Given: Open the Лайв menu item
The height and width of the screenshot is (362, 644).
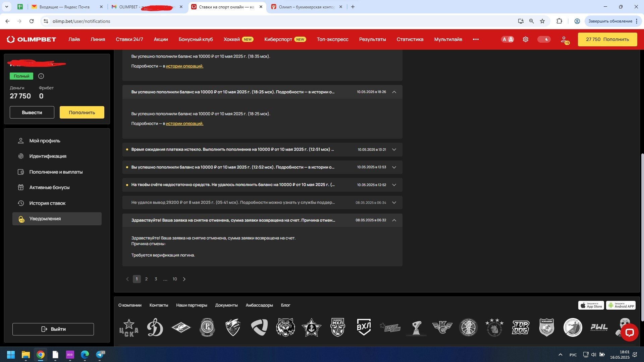Looking at the screenshot, I should [74, 39].
